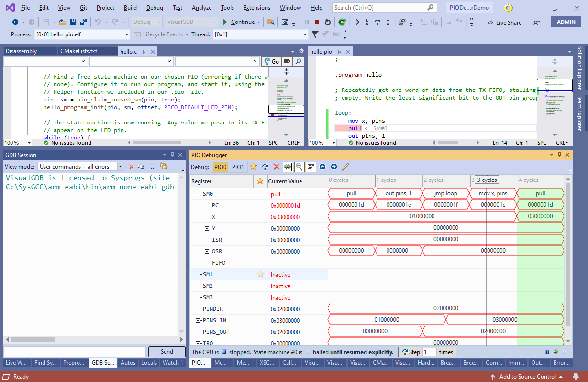Screen dimensions: 588x382
Task: Click the Step Over arrow icon
Action: [x=377, y=22]
